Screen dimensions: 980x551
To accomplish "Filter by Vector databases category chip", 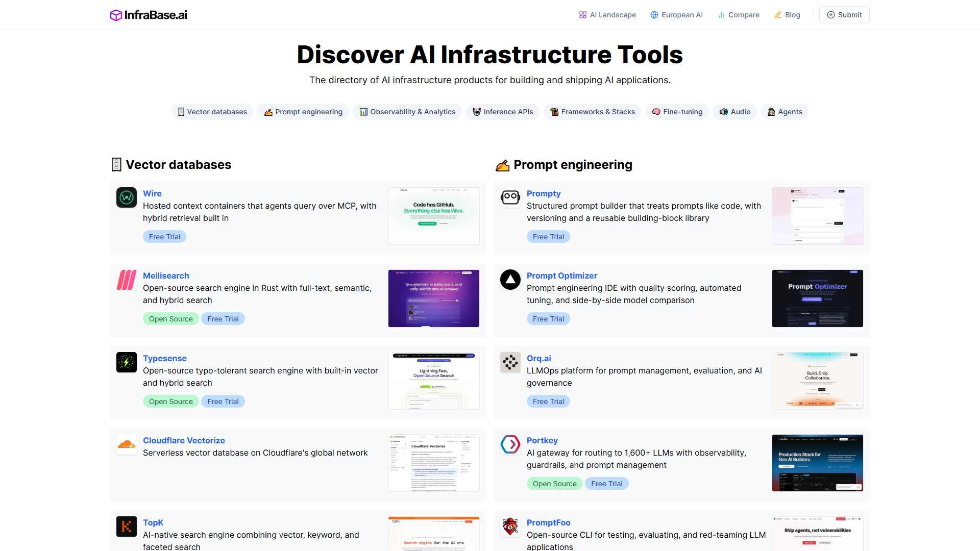I will 212,112.
